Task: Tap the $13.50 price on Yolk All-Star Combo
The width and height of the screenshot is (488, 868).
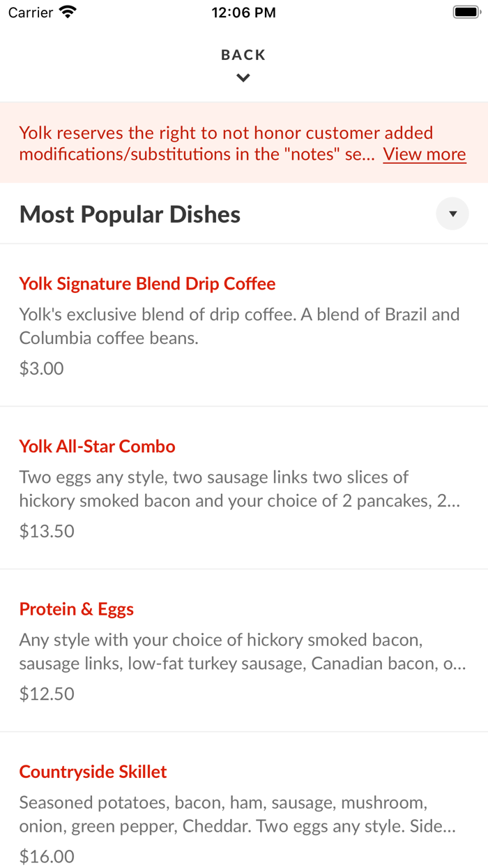Action: click(x=47, y=531)
